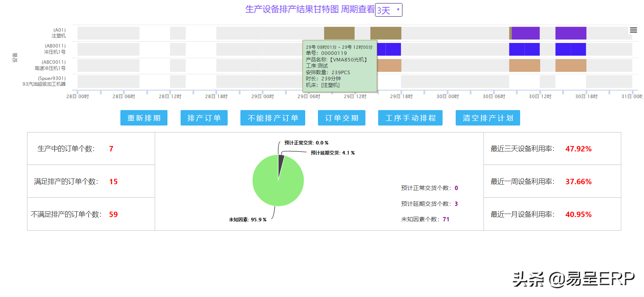Open 订单交期 button
This screenshot has height=297, width=644.
(x=341, y=118)
